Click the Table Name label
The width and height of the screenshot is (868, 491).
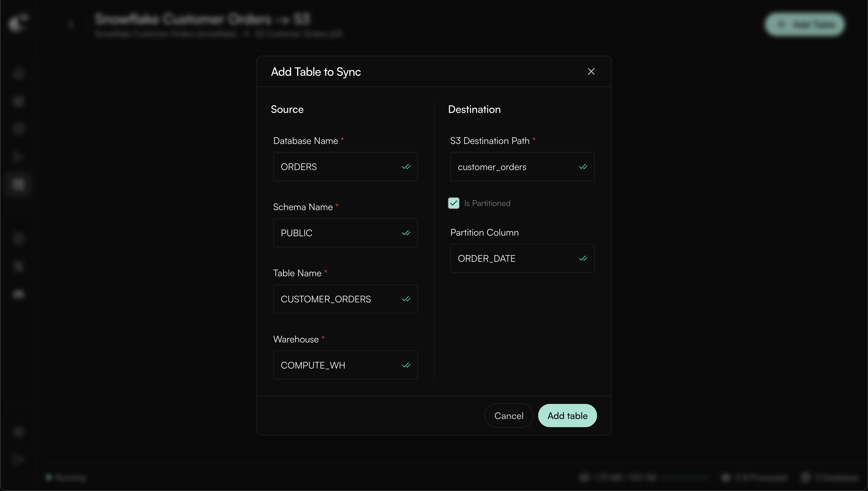297,273
